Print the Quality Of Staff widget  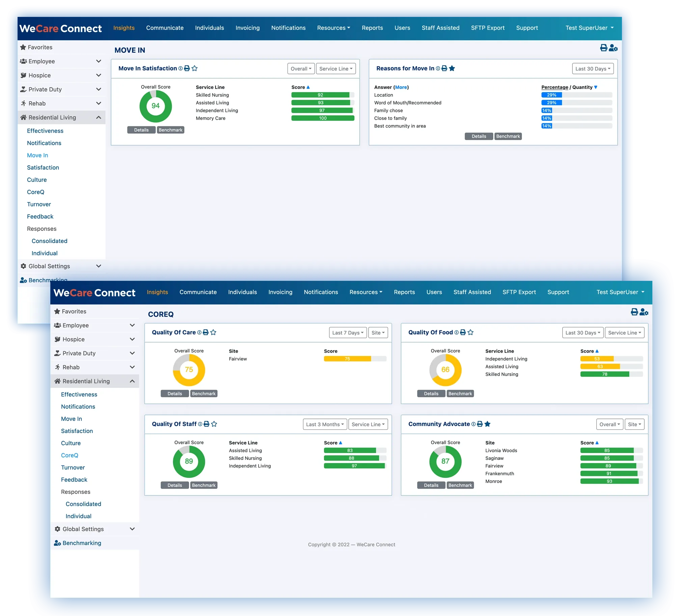[x=206, y=424]
